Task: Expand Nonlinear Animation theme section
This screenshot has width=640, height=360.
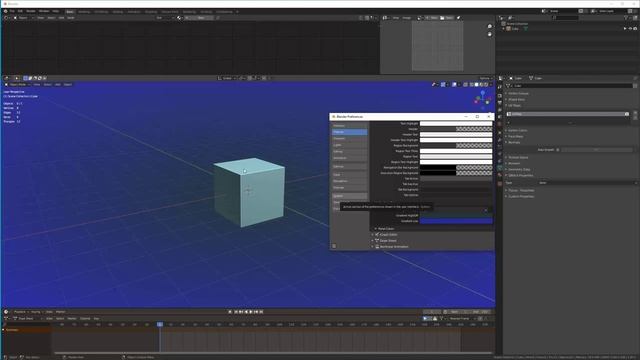Action: click(x=390, y=247)
